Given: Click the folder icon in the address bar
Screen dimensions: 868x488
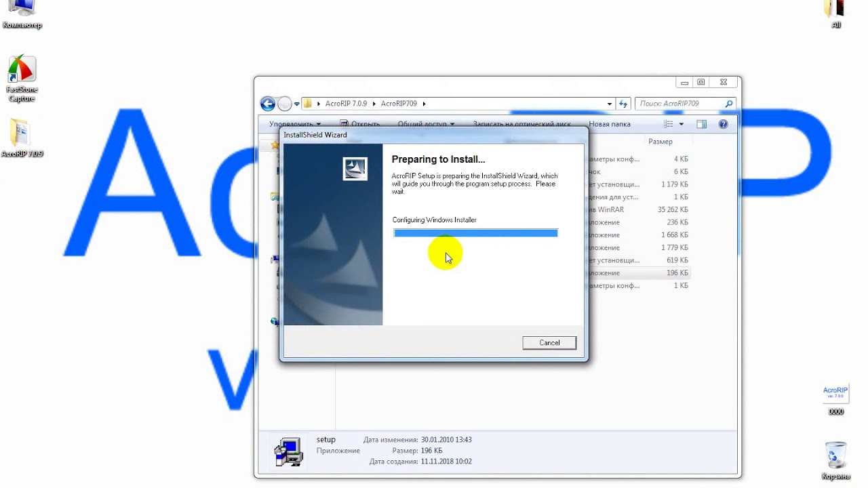Looking at the screenshot, I should 308,104.
